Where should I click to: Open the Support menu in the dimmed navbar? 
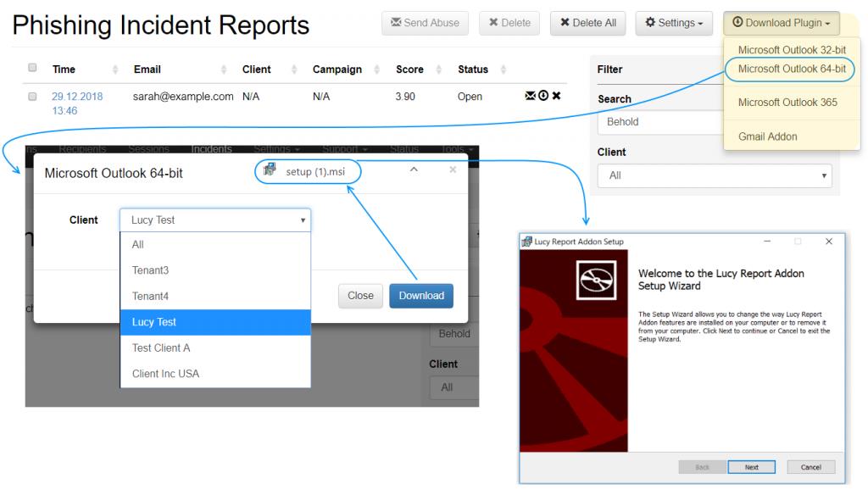tap(344, 149)
